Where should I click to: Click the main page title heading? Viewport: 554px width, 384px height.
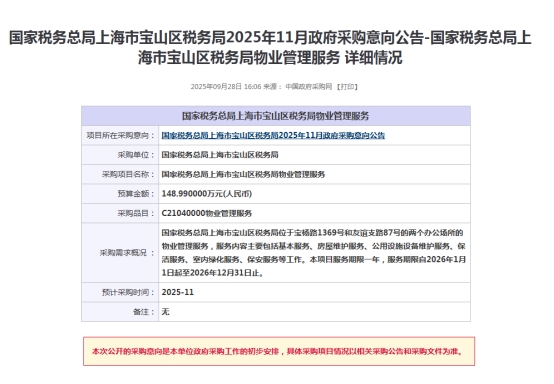(270, 48)
